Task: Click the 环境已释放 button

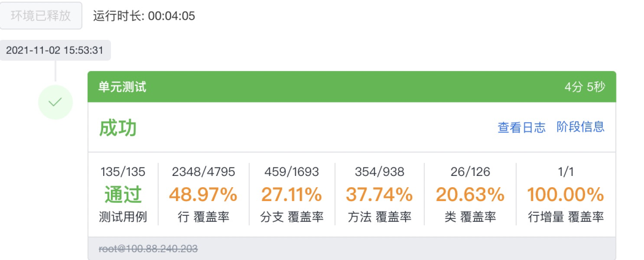Action: pos(41,16)
